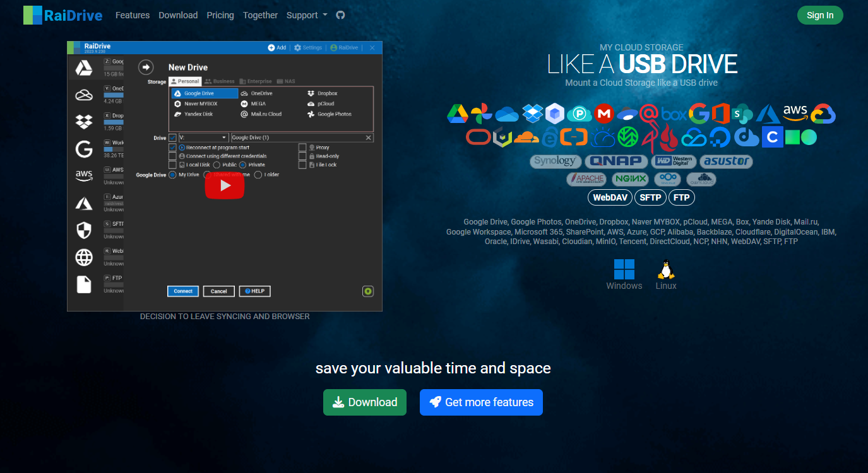Click the Dropbox logo in provider row
The image size is (868, 473).
click(532, 113)
